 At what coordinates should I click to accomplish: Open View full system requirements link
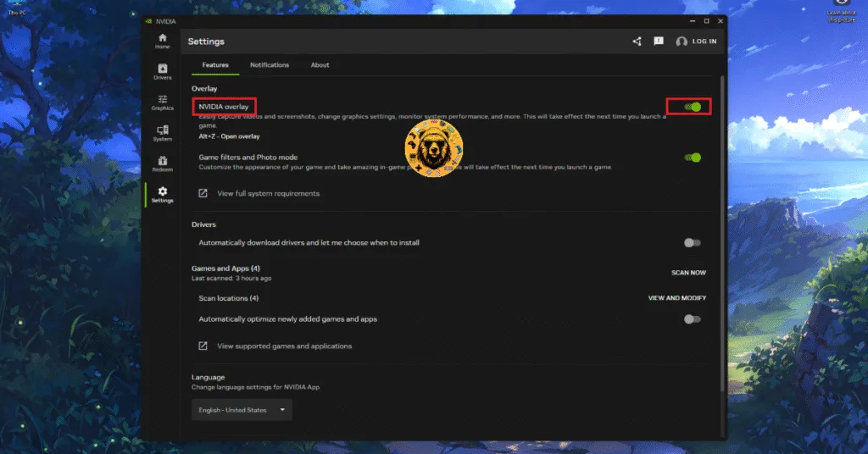(x=269, y=194)
